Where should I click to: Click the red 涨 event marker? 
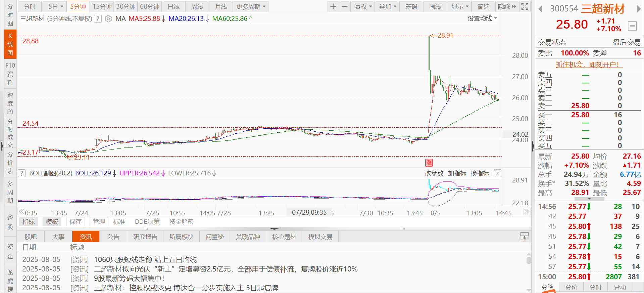click(429, 163)
